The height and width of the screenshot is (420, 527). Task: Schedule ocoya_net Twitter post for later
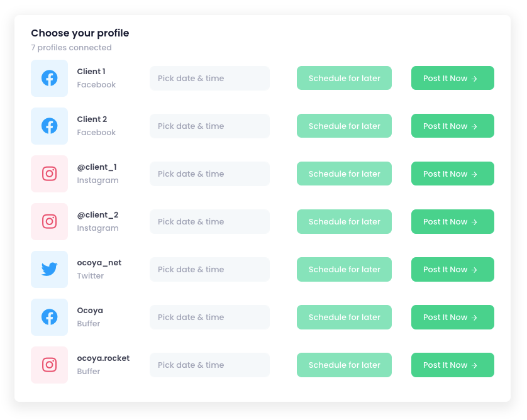pos(344,269)
